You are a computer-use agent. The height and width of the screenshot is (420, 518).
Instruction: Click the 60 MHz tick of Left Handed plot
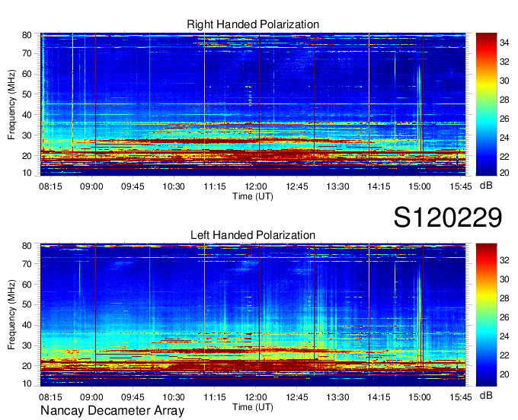pyautogui.click(x=27, y=285)
